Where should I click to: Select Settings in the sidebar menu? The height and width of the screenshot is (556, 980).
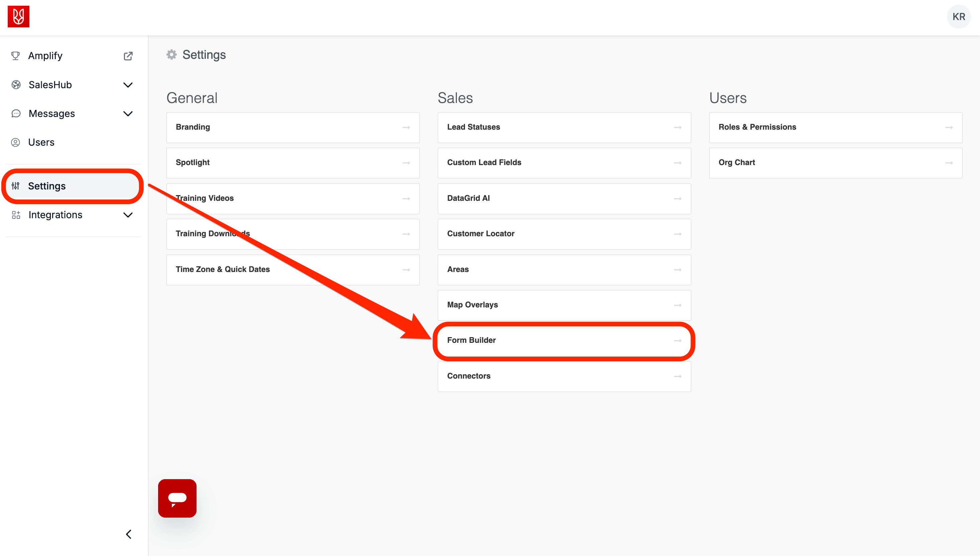point(47,186)
